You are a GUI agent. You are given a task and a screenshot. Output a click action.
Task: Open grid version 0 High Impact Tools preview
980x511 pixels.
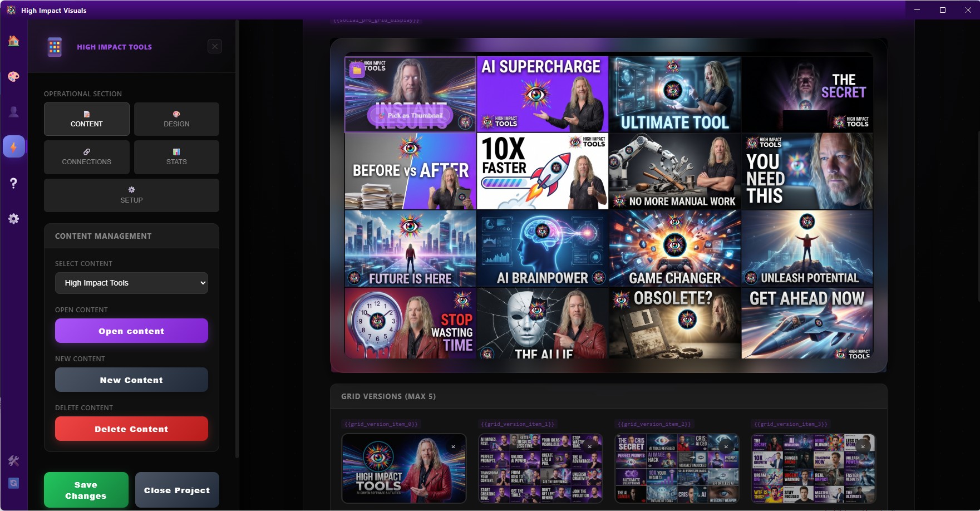click(x=404, y=469)
